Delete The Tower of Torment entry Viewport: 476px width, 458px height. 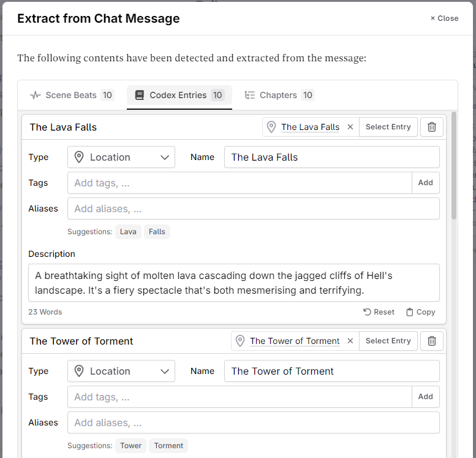point(432,341)
